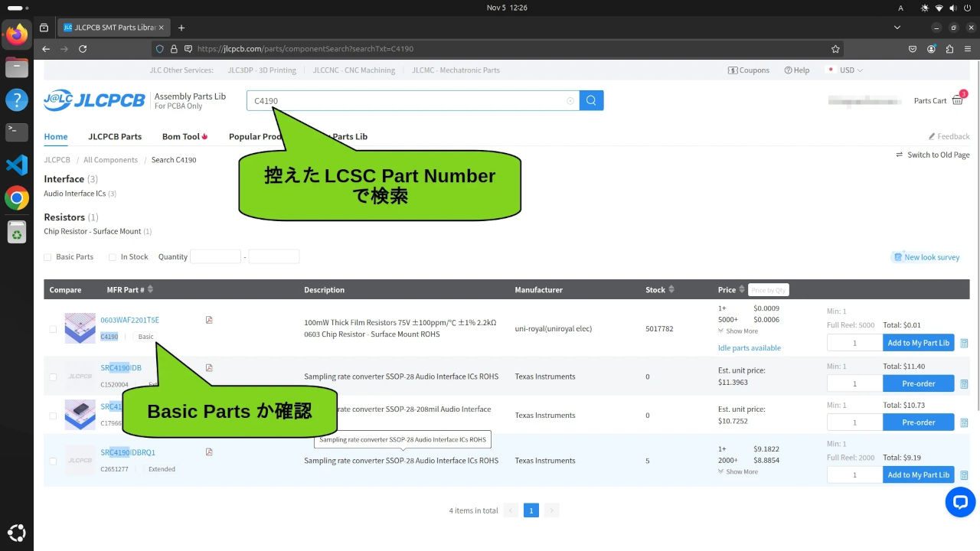The image size is (980, 551).
Task: Tick compare checkbox for SRC4190IDBRQ1
Action: pos(53,461)
